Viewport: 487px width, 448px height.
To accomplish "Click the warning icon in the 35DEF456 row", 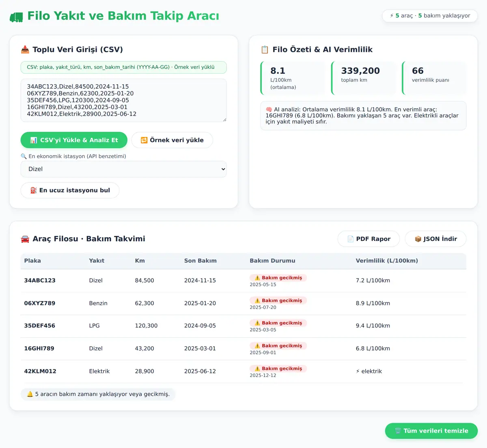I will (x=257, y=323).
